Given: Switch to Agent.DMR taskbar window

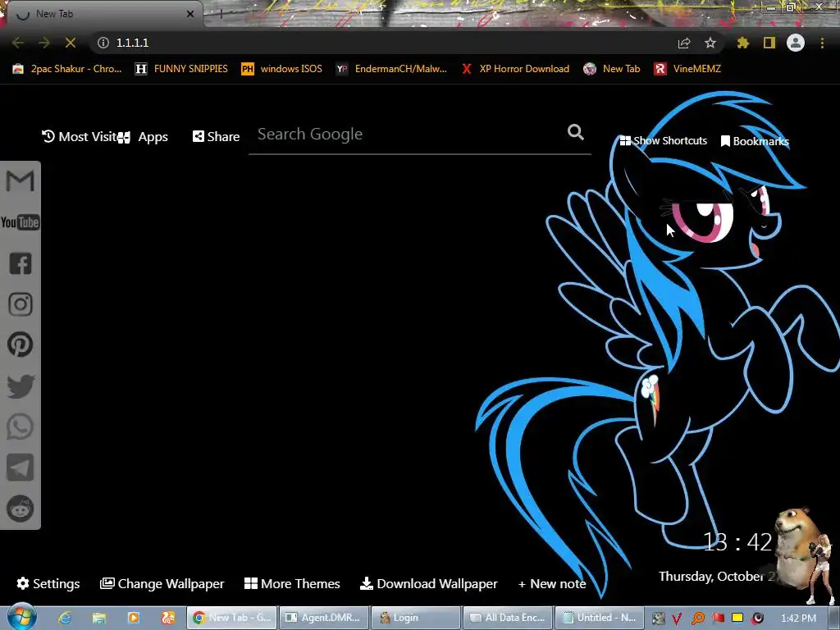Looking at the screenshot, I should pos(324,618).
